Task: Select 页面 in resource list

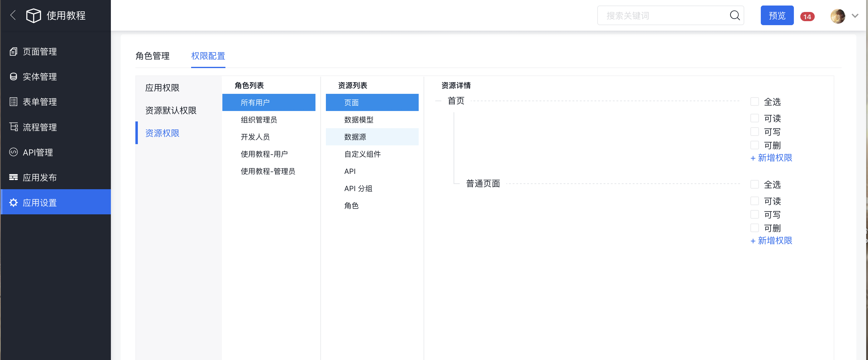Action: click(372, 102)
